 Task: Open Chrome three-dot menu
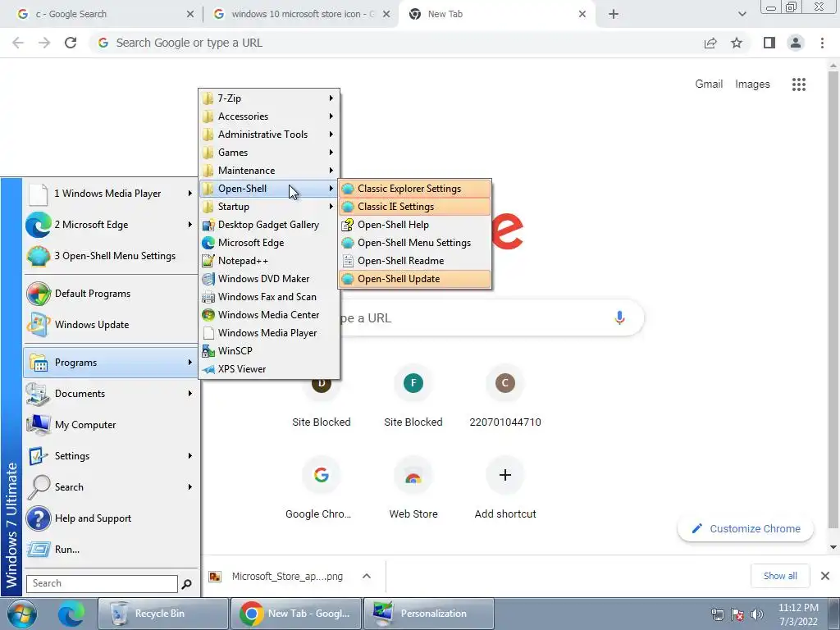[x=822, y=43]
